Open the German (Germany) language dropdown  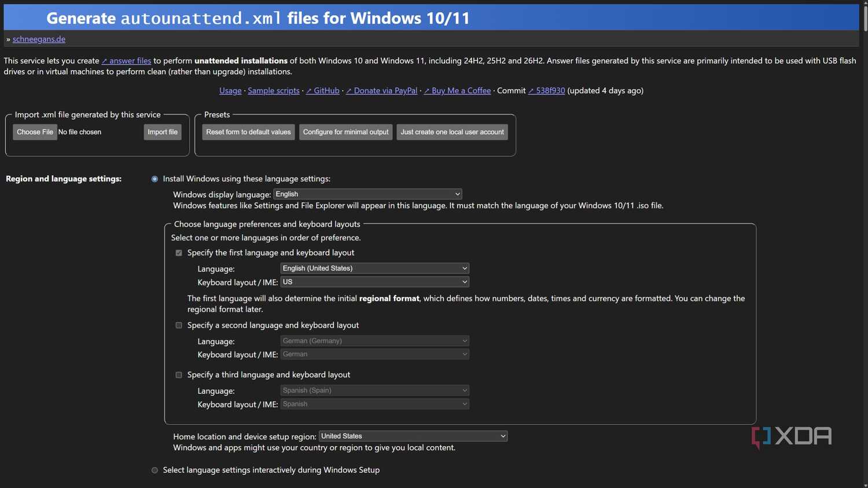[x=374, y=341]
